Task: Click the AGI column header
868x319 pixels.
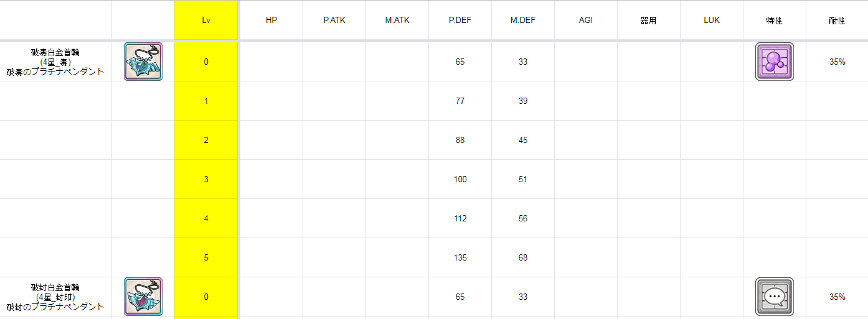Action: [x=586, y=20]
